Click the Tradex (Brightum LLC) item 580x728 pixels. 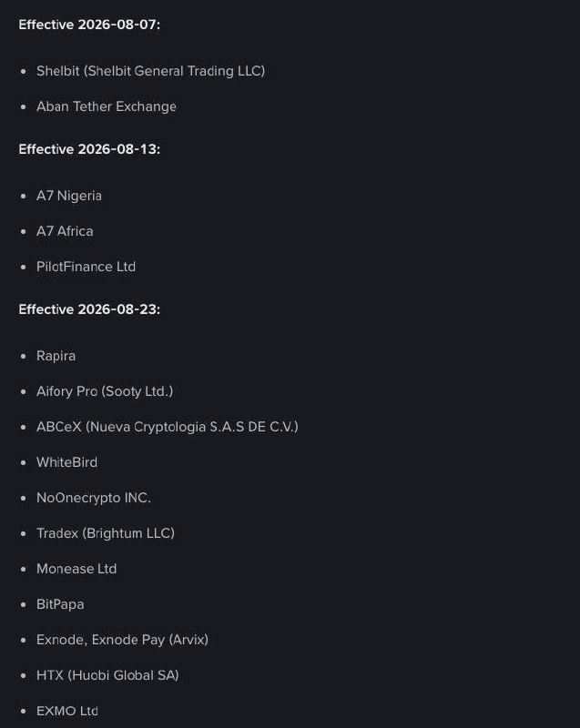point(106,533)
